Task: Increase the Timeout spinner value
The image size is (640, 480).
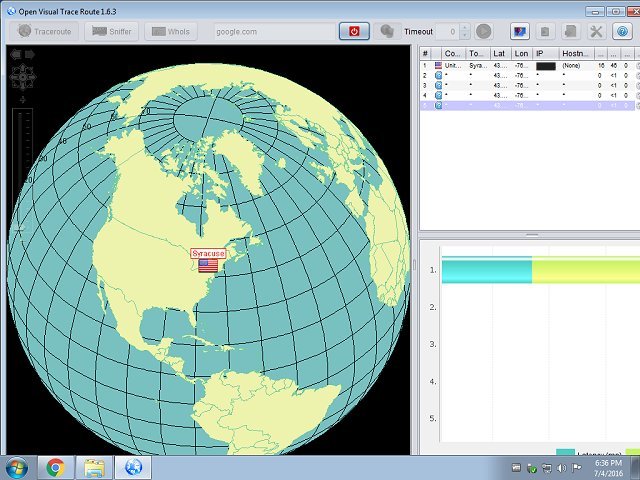Action: 465,27
